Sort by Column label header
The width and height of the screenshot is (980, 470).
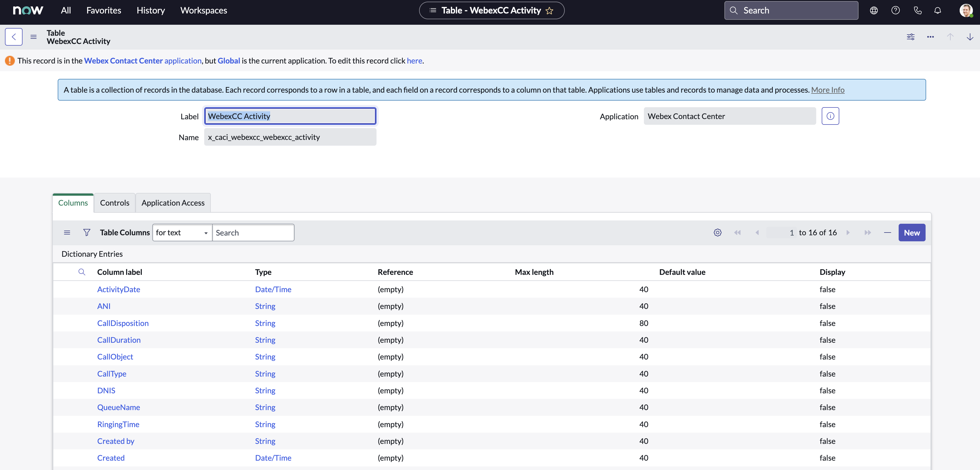tap(120, 272)
